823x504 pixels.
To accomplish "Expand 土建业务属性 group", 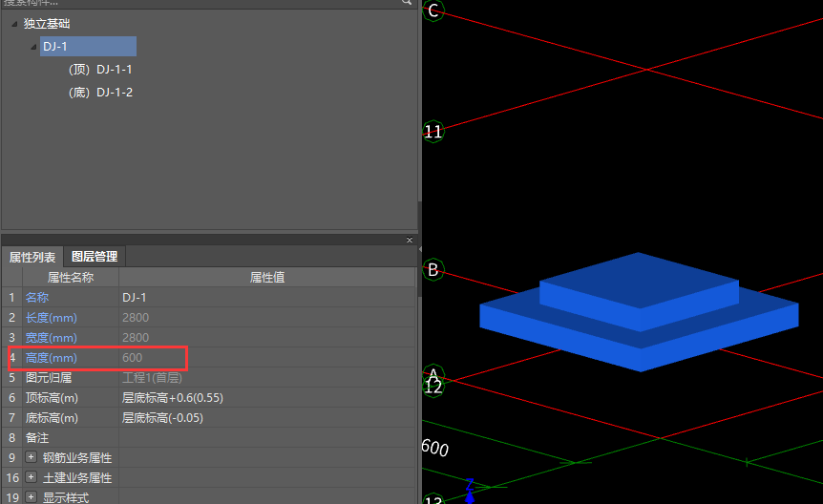I will [x=31, y=476].
